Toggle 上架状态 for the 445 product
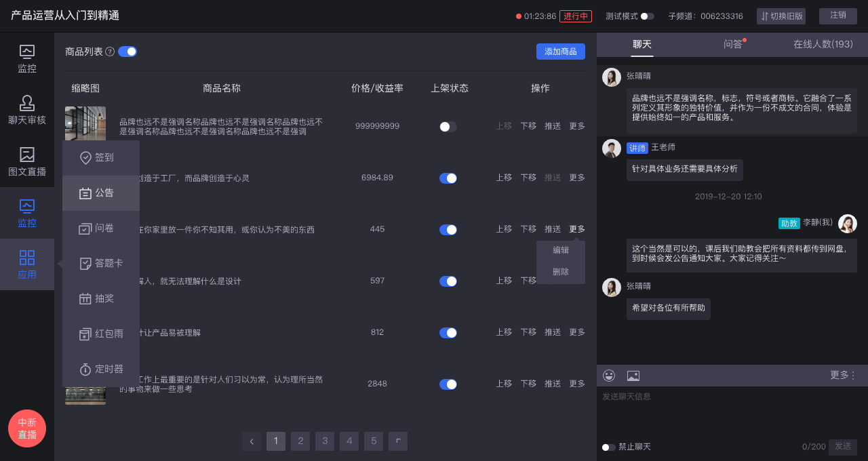Image resolution: width=868 pixels, height=461 pixels. tap(448, 230)
